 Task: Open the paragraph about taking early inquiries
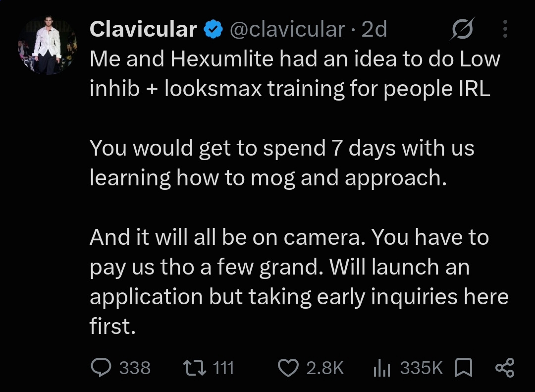(299, 281)
